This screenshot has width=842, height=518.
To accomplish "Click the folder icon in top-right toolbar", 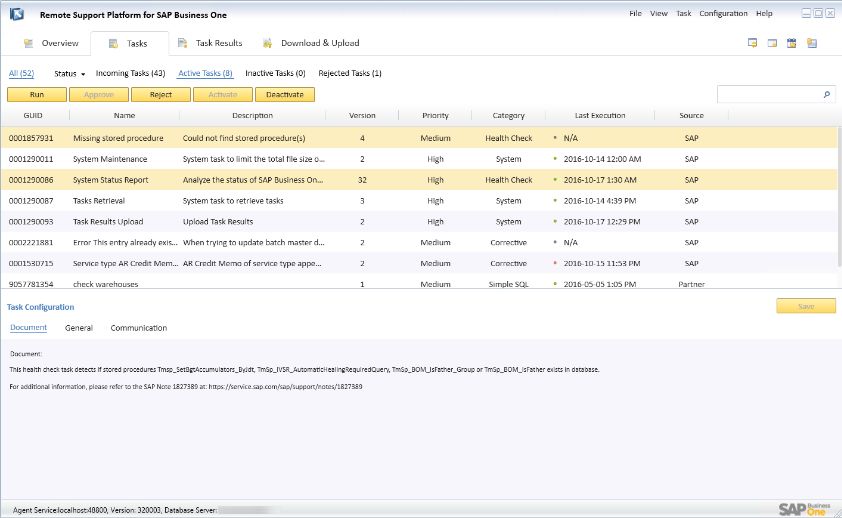I will click(x=812, y=43).
